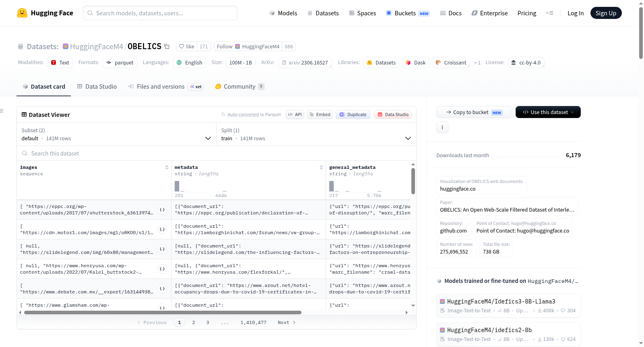
Task: Expand JSON for the henryusa.com images cell
Action: (x=162, y=269)
